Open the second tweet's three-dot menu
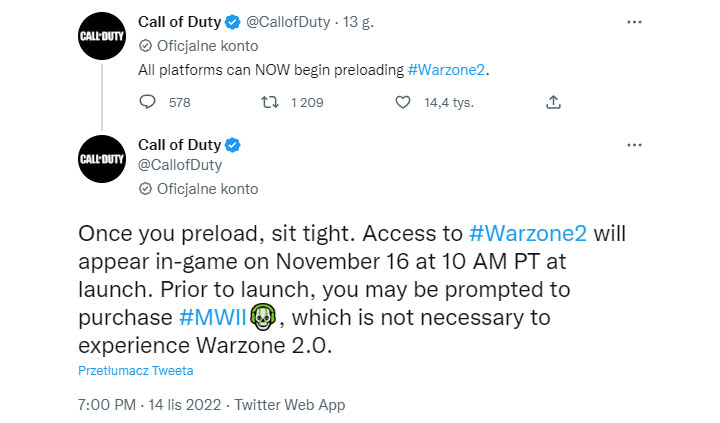Viewport: 720px width, 423px height. (x=633, y=144)
